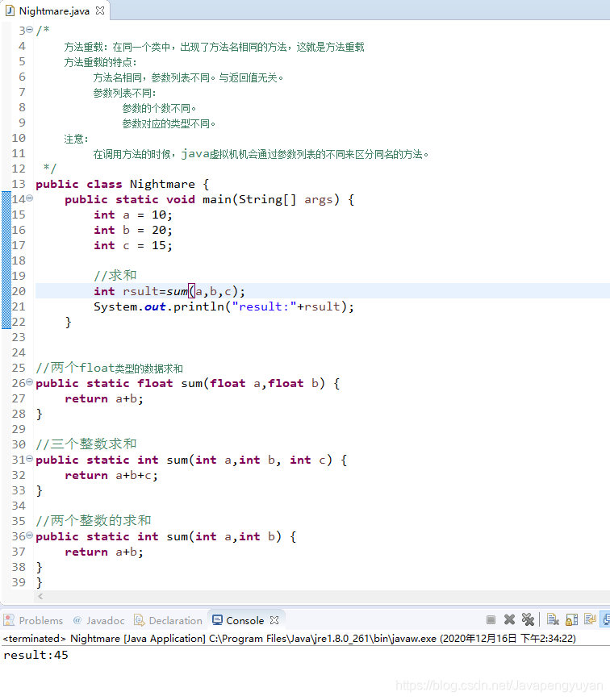This screenshot has width=610, height=700.
Task: Click the '参数列表不同:' comment on line 7
Action: point(124,94)
